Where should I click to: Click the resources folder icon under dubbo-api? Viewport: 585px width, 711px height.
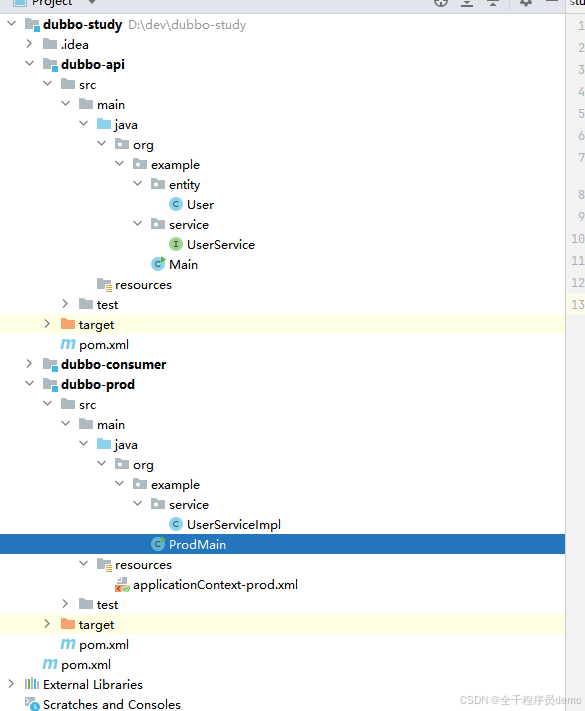(104, 285)
